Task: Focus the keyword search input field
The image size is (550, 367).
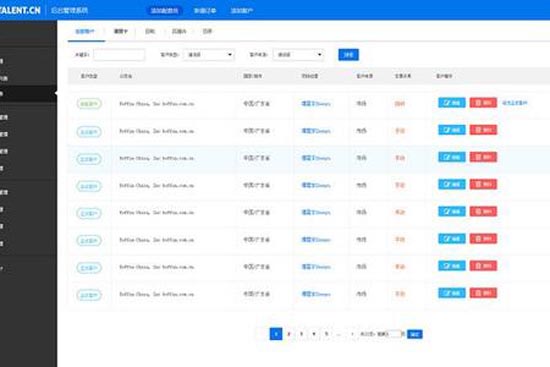Action: (x=119, y=55)
